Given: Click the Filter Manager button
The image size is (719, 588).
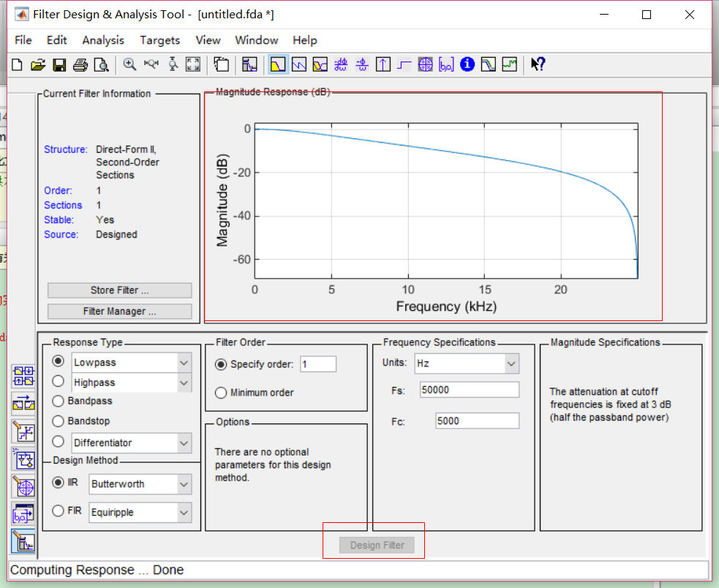Looking at the screenshot, I should (120, 312).
